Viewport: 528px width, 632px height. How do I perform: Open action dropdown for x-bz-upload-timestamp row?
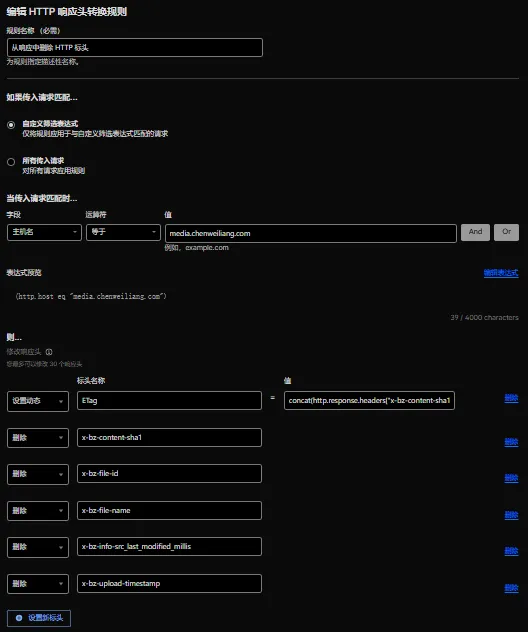[38, 584]
